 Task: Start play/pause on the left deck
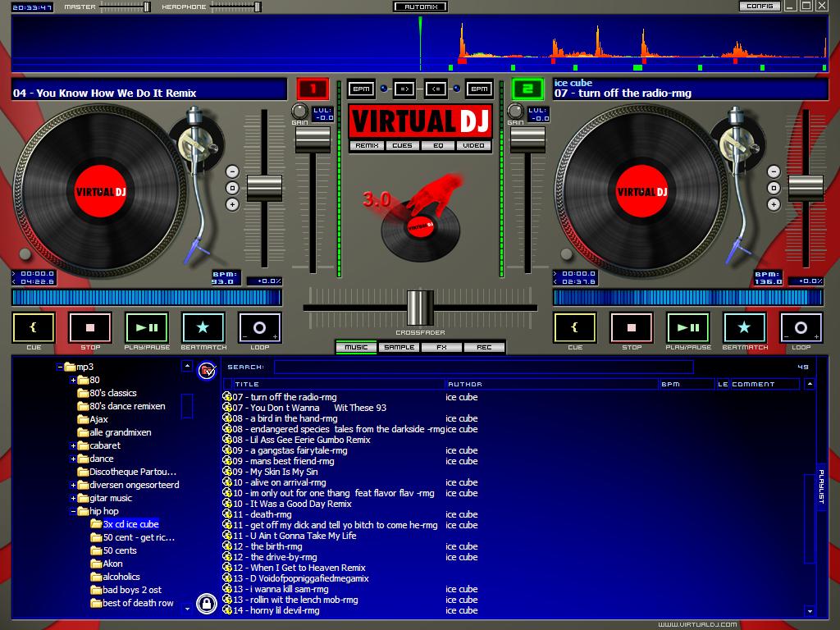(147, 327)
